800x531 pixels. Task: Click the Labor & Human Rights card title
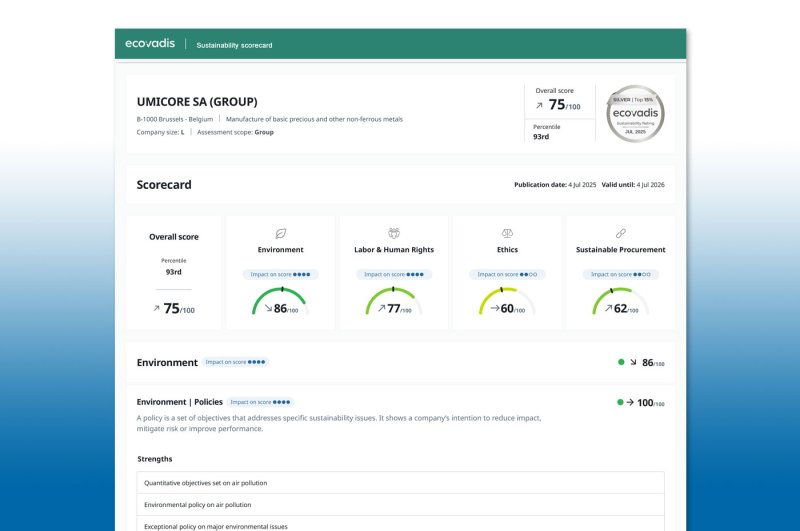[394, 249]
